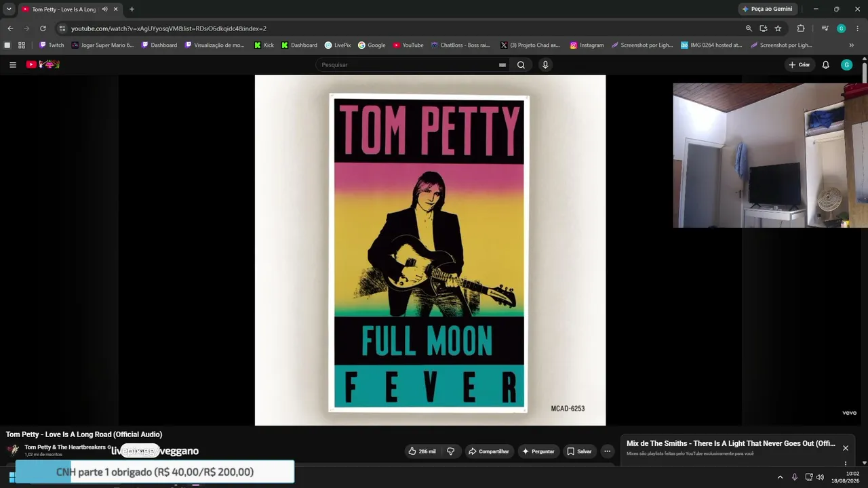Open the on-screen keyboard in search box
Screen dimensions: 868x488
click(502, 65)
